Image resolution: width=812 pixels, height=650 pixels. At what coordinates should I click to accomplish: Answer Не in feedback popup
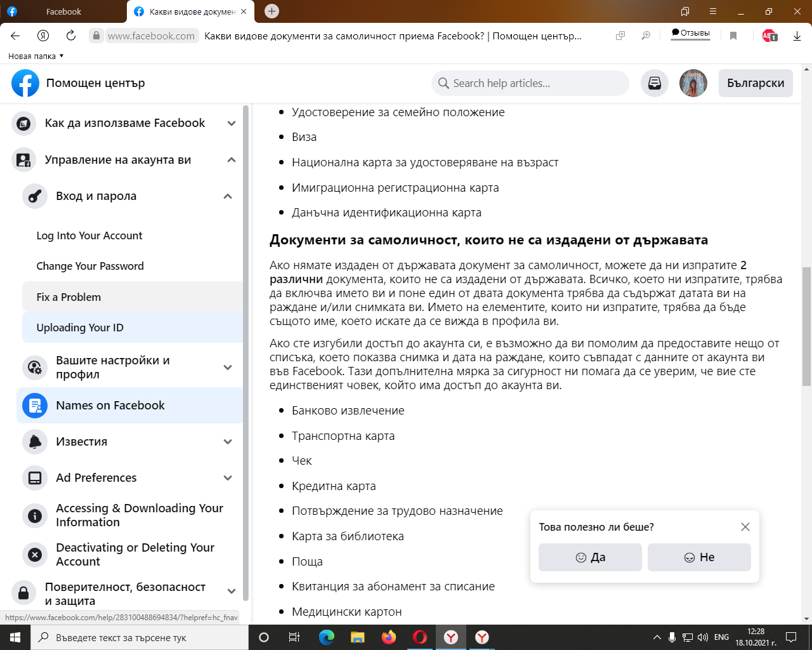pos(699,557)
